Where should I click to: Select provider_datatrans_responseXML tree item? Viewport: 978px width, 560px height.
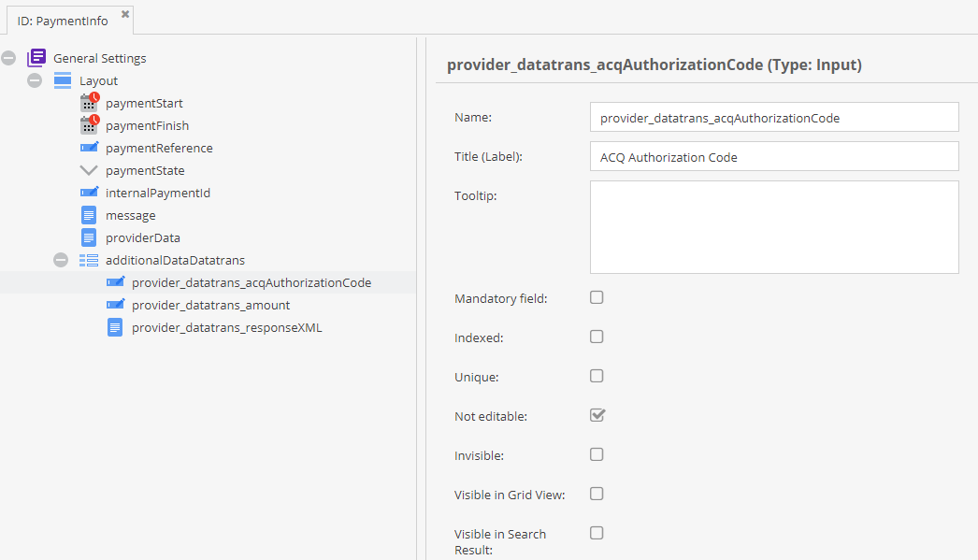(227, 327)
